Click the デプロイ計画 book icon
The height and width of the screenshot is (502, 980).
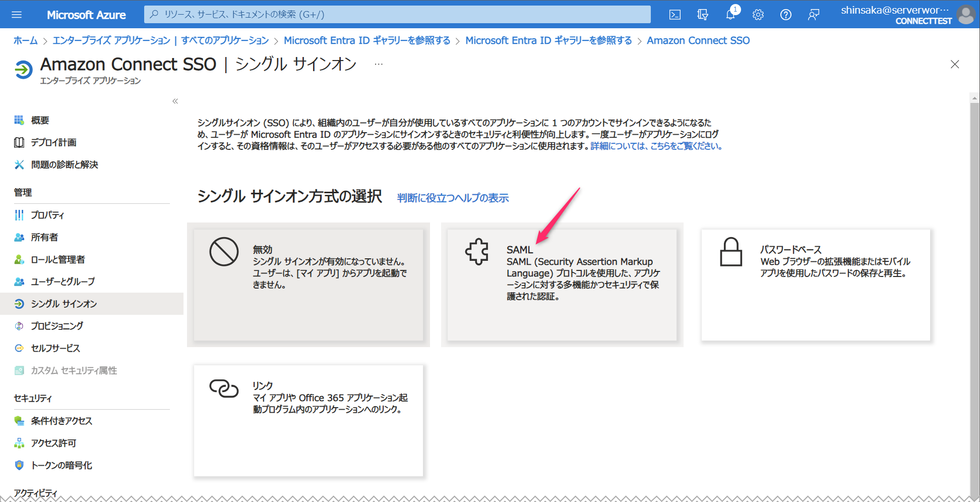[19, 142]
